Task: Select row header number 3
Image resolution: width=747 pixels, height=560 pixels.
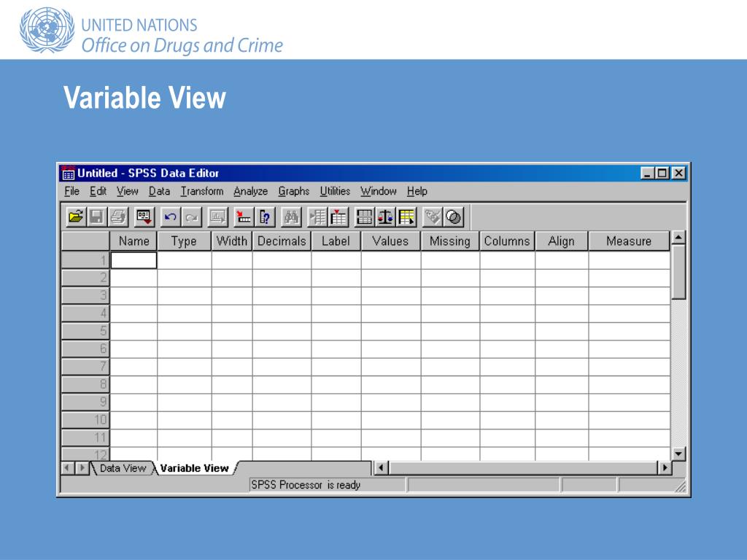Action: [85, 296]
